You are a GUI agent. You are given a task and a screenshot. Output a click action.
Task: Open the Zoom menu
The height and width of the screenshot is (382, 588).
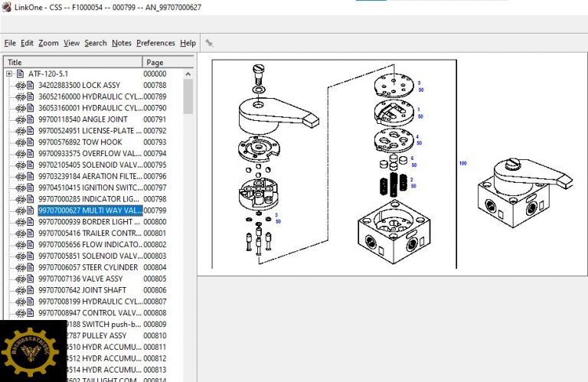point(48,43)
